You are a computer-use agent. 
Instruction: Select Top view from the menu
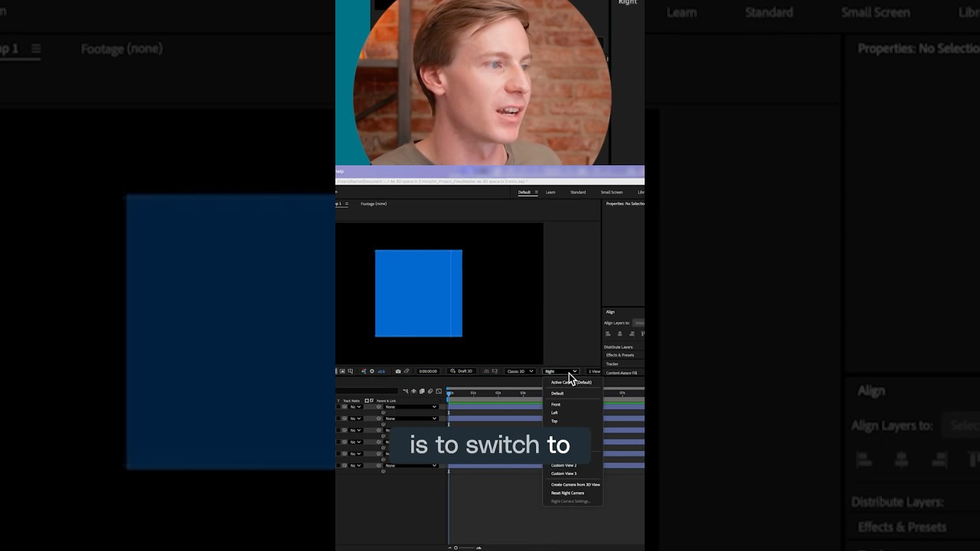(572, 421)
